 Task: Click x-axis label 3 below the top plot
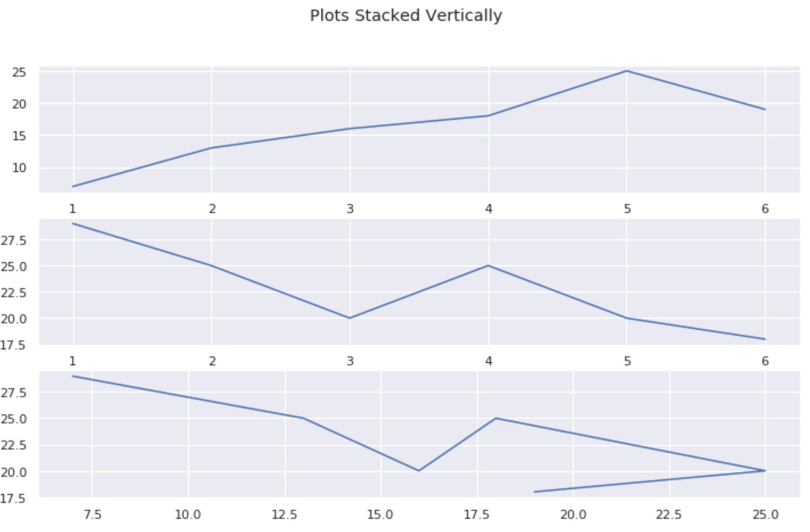click(x=350, y=209)
